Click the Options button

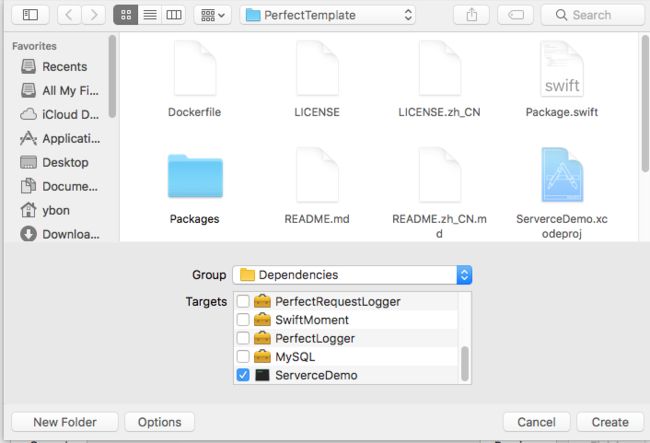[160, 422]
